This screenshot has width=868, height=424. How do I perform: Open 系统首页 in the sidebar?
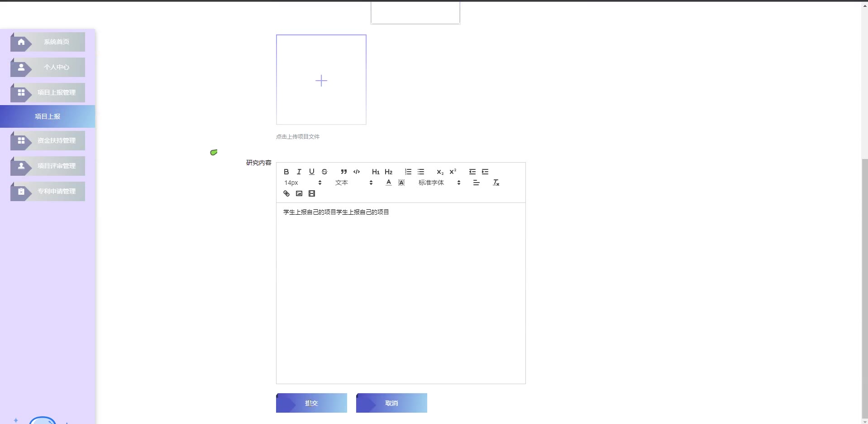click(48, 42)
